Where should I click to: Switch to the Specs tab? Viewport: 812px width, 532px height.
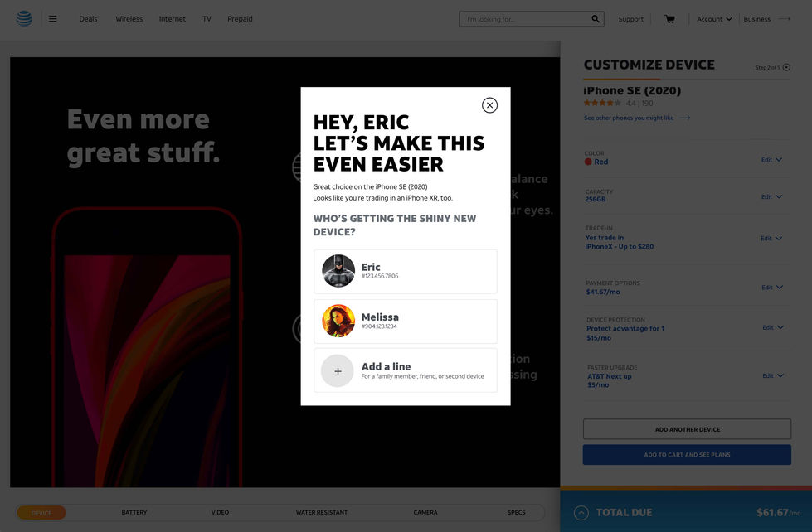(516, 512)
